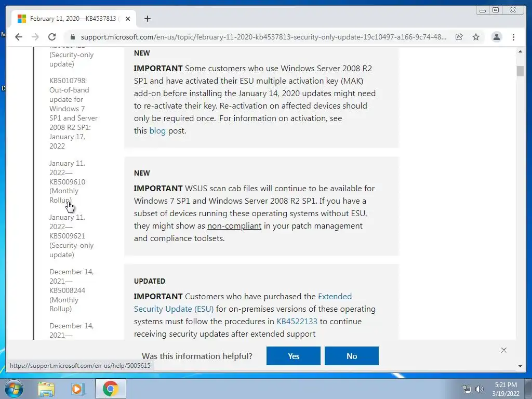Screen dimensions: 532x399
Task: View site information padlock icon
Action: (72, 37)
